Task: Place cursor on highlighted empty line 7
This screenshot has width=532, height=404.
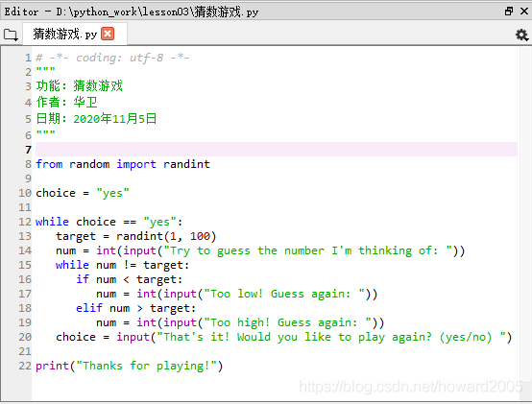Action: click(277, 150)
